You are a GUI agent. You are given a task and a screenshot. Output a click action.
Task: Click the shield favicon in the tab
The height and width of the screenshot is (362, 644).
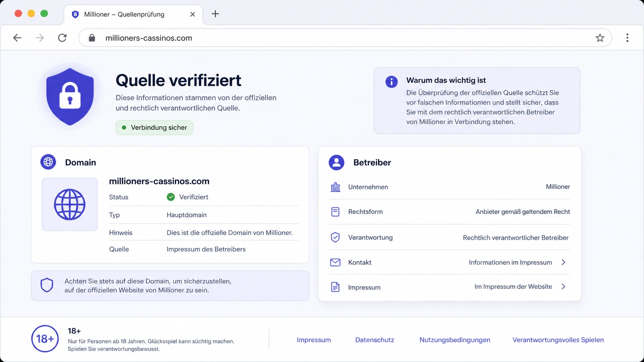click(75, 14)
